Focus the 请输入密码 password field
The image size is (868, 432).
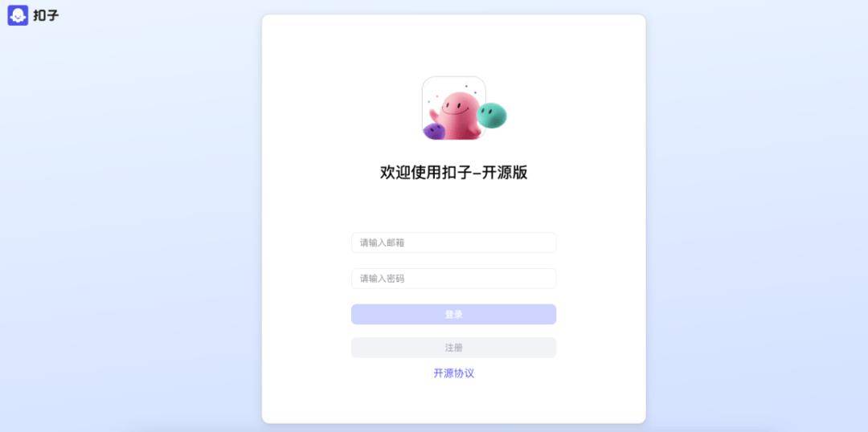point(453,279)
